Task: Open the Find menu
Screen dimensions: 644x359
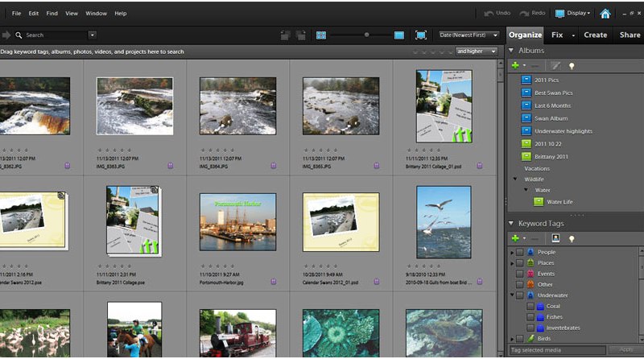Action: pyautogui.click(x=52, y=14)
